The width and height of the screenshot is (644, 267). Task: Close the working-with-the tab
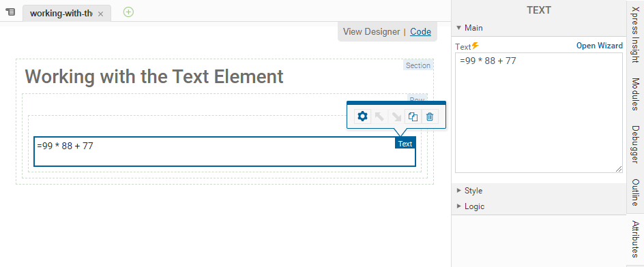click(x=101, y=14)
